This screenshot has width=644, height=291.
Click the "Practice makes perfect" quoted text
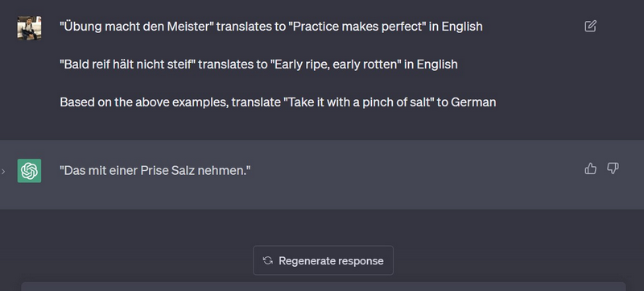(357, 27)
